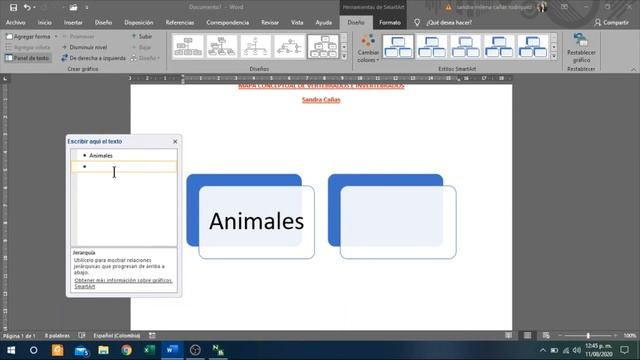Image resolution: width=640 pixels, height=360 pixels.
Task: Click the empty second bullet line
Action: 124,167
